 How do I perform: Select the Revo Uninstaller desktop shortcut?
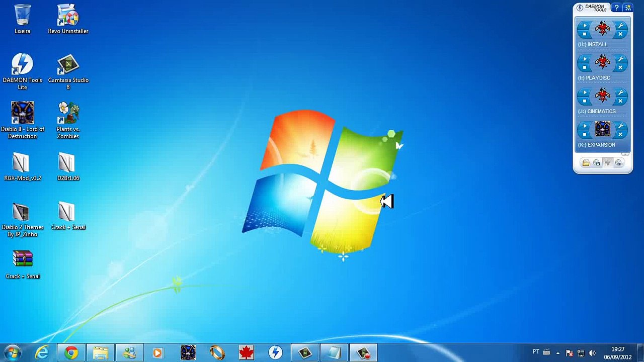tap(68, 20)
